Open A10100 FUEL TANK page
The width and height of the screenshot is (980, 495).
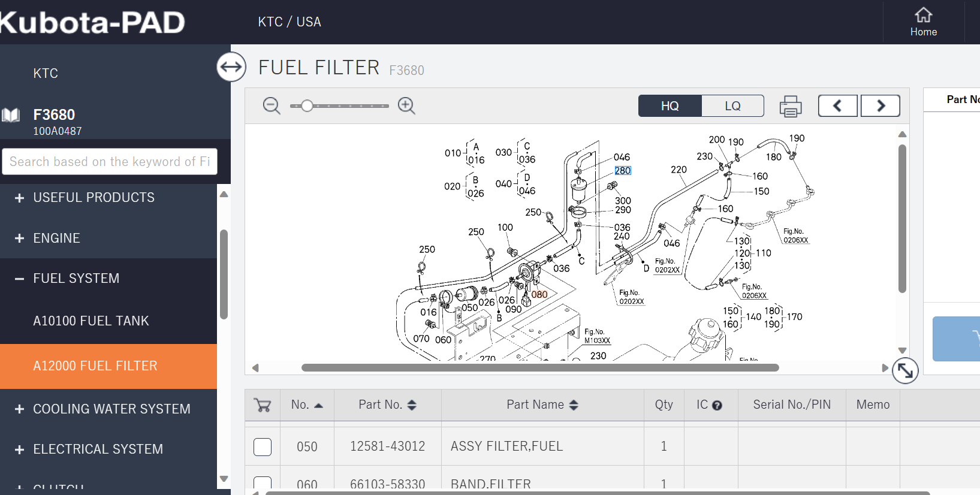coord(91,321)
